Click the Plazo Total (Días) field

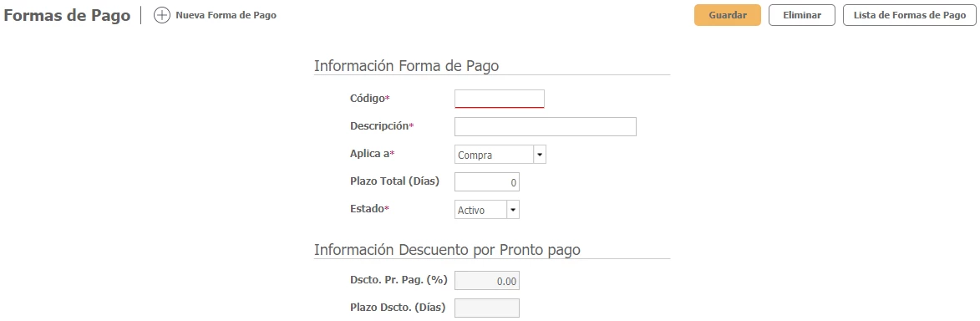pyautogui.click(x=487, y=182)
